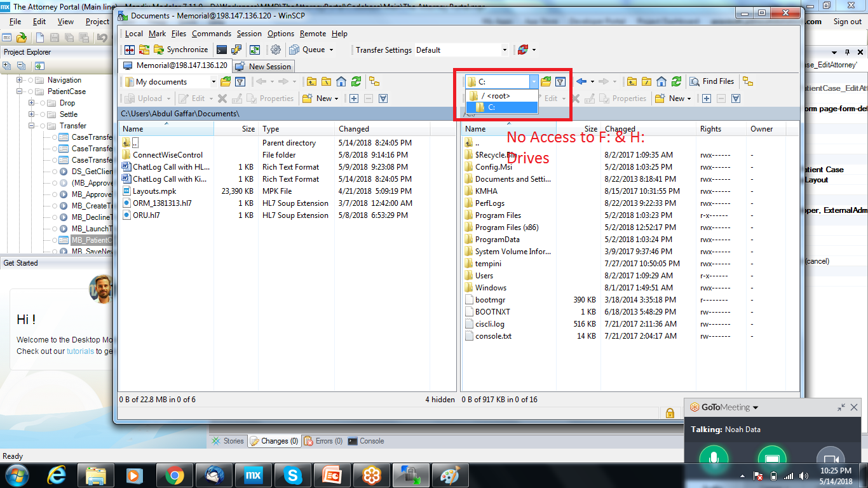
Task: Toggle GoToMeeting screen sharing button
Action: (x=772, y=459)
